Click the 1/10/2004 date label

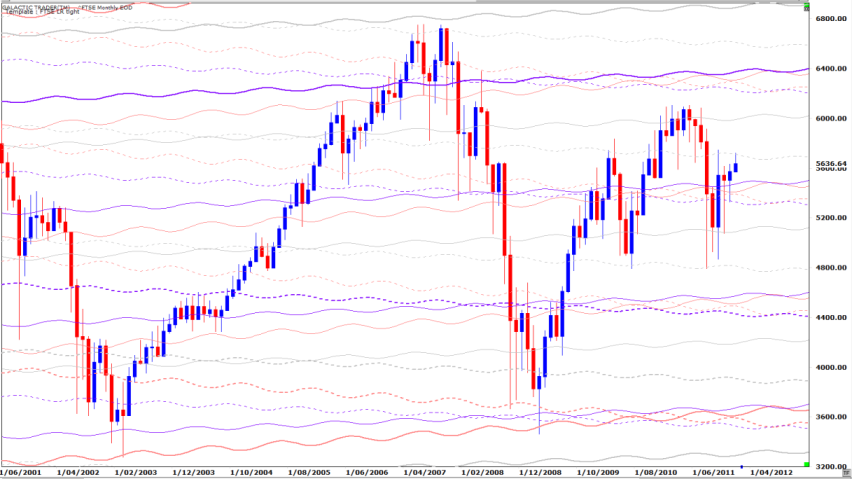251,472
